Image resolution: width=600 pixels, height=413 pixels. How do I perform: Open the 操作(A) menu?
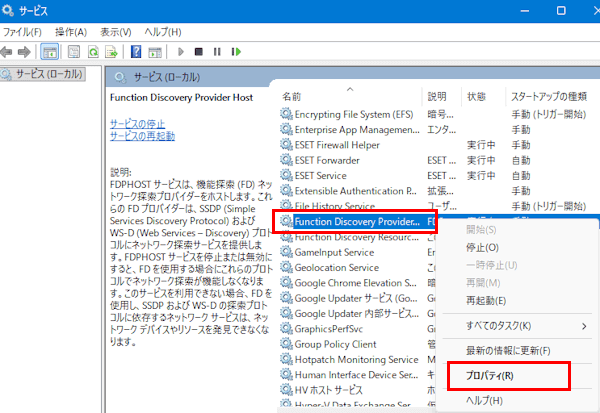click(x=71, y=32)
